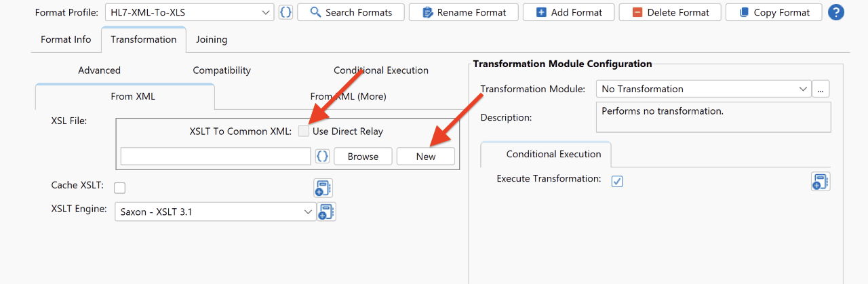Image resolution: width=868 pixels, height=284 pixels.
Task: Click the XSL file path input field
Action: click(x=216, y=156)
